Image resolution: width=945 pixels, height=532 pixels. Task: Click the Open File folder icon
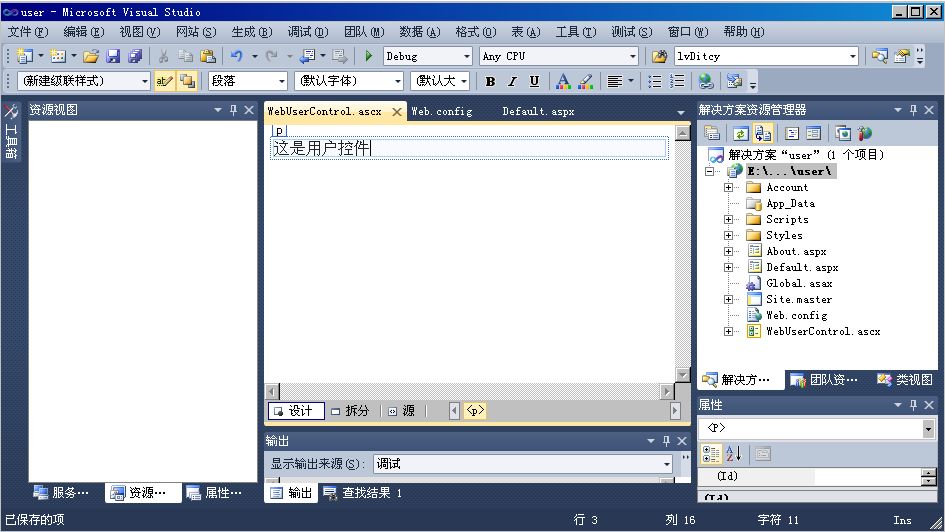click(x=91, y=56)
